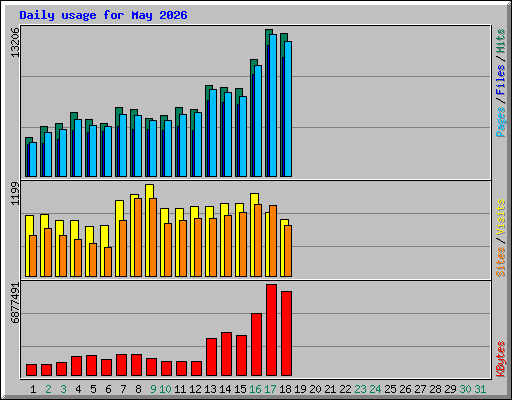Click the red KBytes bar for day 5
This screenshot has height=400, width=512.
tap(91, 366)
